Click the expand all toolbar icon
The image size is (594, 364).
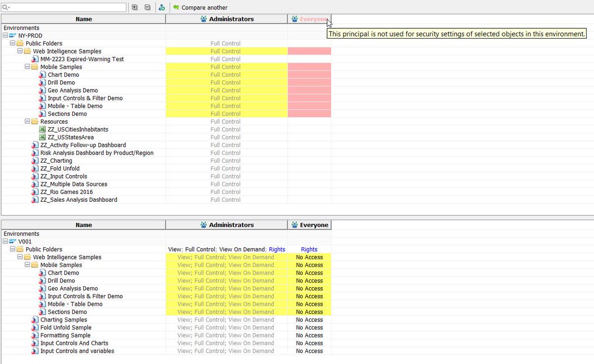tap(135, 7)
